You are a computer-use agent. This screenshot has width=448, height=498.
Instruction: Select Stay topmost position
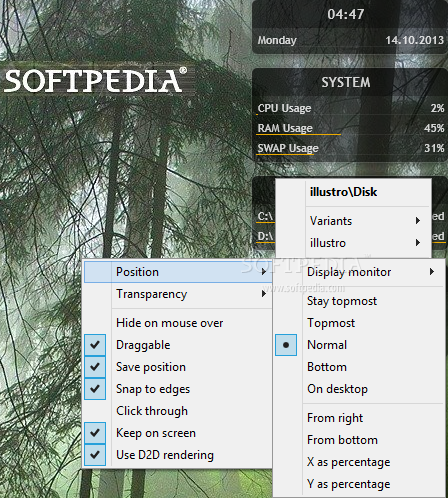point(360,301)
